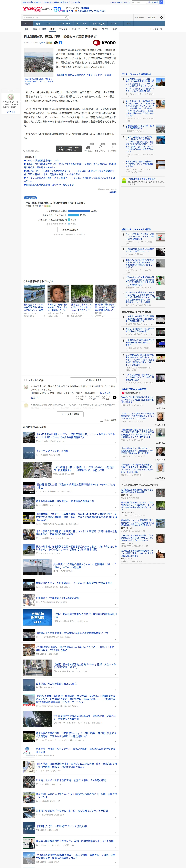This screenshot has height=868, width=186.
Task: Share article using the X icon
Action: point(56,43)
